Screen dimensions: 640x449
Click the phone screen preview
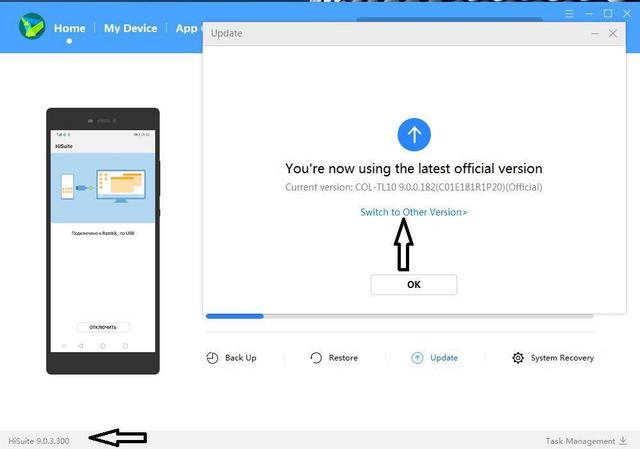tap(103, 241)
